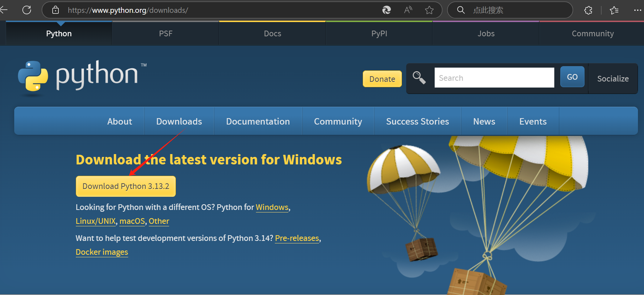This screenshot has height=295, width=644.
Task: Open the Docs top tab
Action: [x=272, y=33]
